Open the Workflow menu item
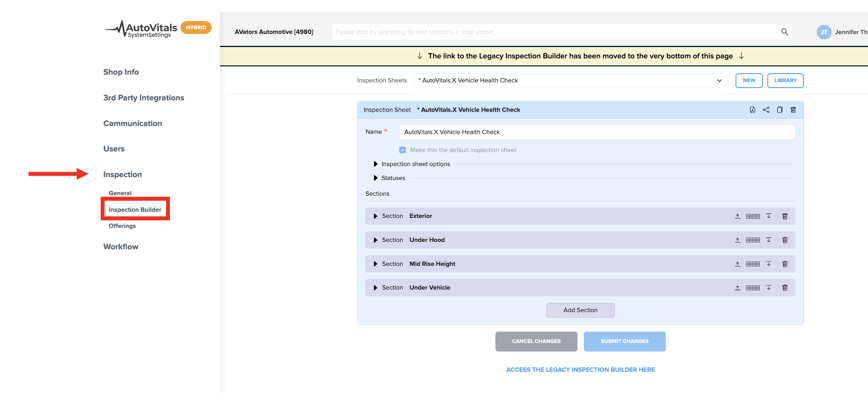The height and width of the screenshot is (394, 868). pyautogui.click(x=121, y=247)
